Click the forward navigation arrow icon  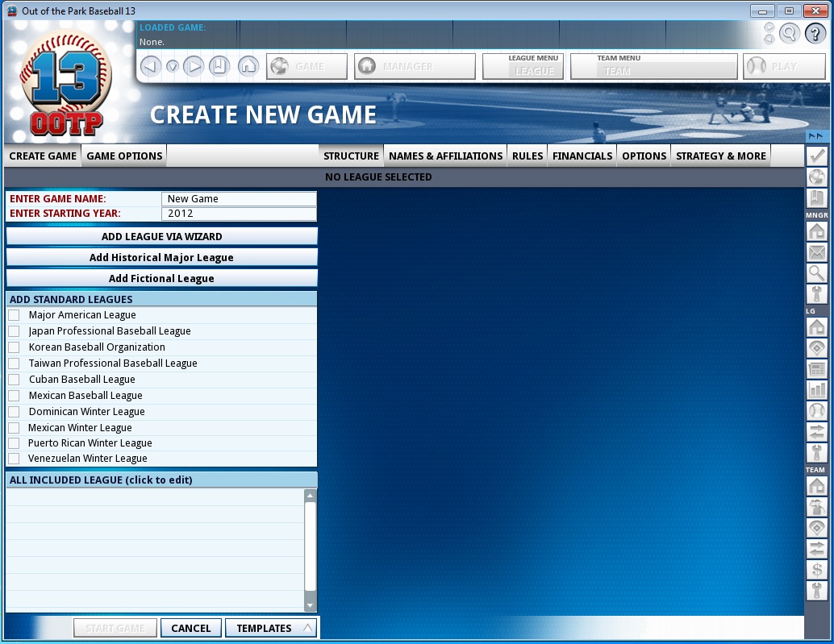194,66
